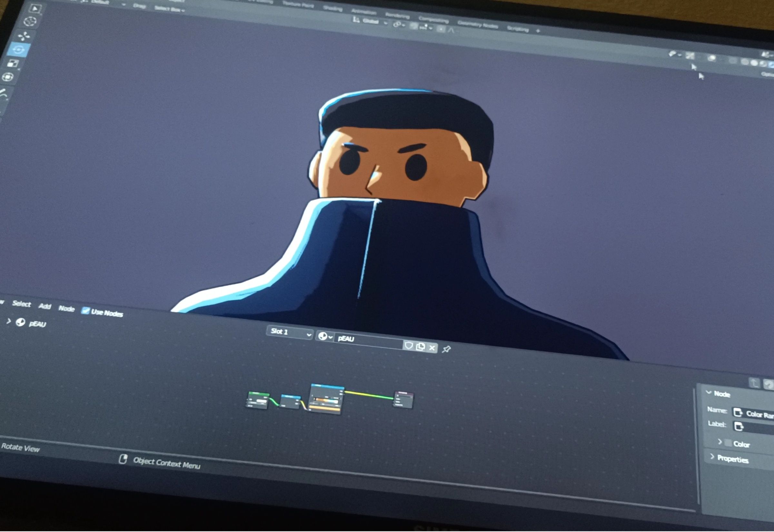Uncheck the Use Nodes checkbox

(x=86, y=311)
